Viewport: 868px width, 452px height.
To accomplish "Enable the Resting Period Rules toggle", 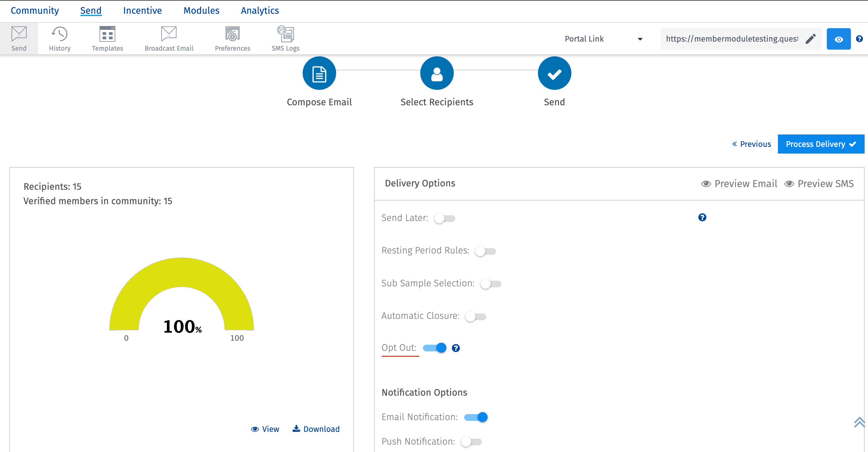I will click(485, 251).
